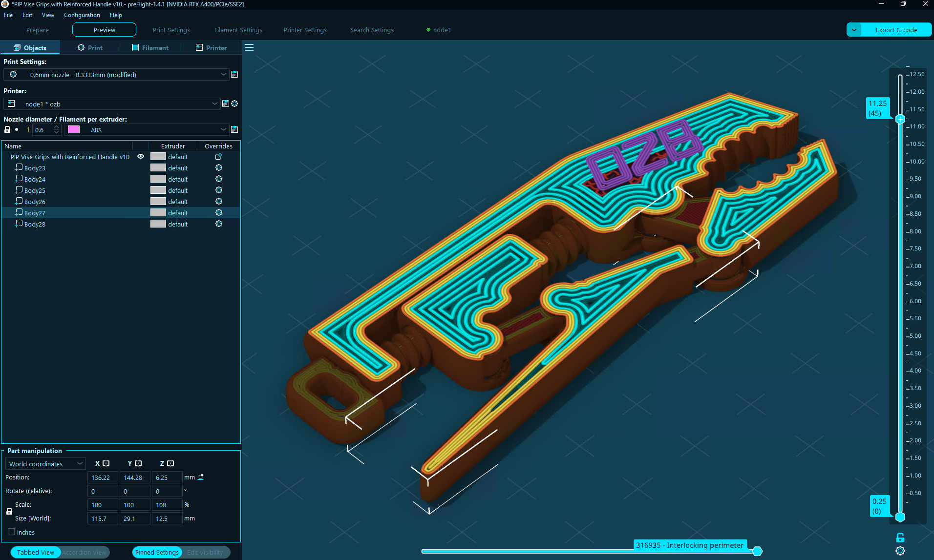Image resolution: width=934 pixels, height=560 pixels.
Task: Toggle the layer slider lock icon
Action: 900,538
